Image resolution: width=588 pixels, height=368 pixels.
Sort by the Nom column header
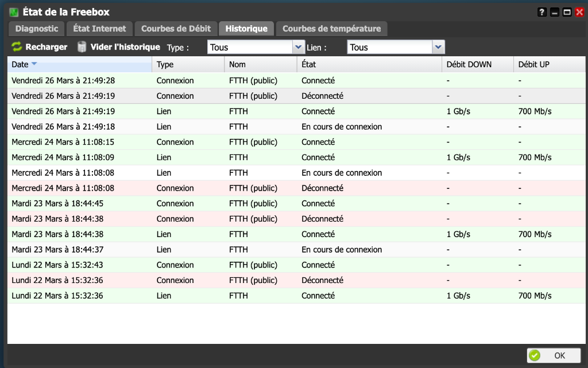click(x=261, y=64)
